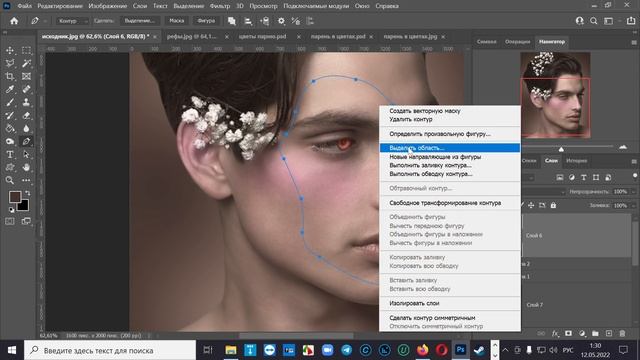The image size is (640, 360).
Task: Swap foreground and background colors
Action: pyautogui.click(x=28, y=193)
